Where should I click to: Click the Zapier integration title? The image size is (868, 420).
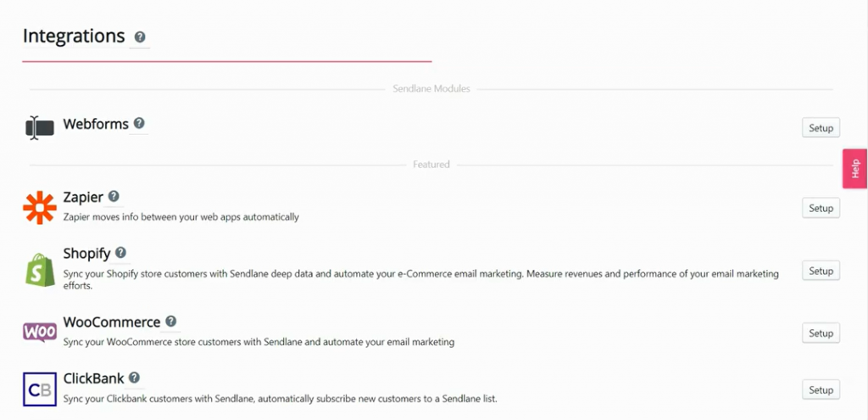pos(83,197)
